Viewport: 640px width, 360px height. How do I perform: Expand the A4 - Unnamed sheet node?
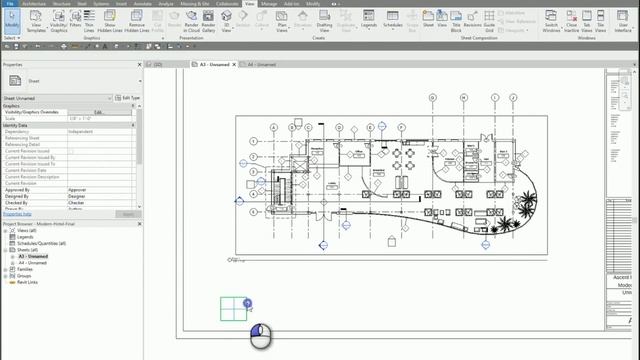pos(12,263)
